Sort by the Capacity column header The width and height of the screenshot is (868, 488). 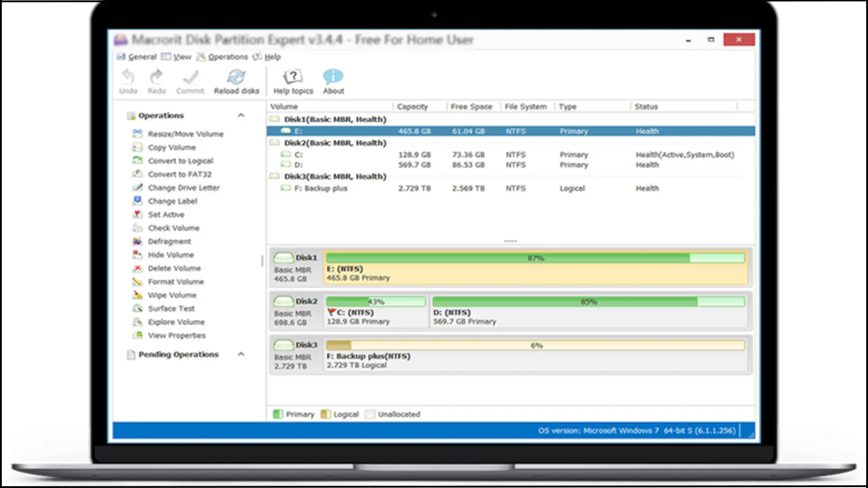pyautogui.click(x=420, y=107)
